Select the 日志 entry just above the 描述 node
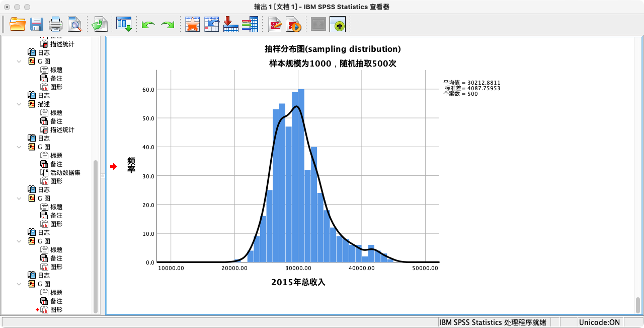644x328 pixels. (44, 96)
